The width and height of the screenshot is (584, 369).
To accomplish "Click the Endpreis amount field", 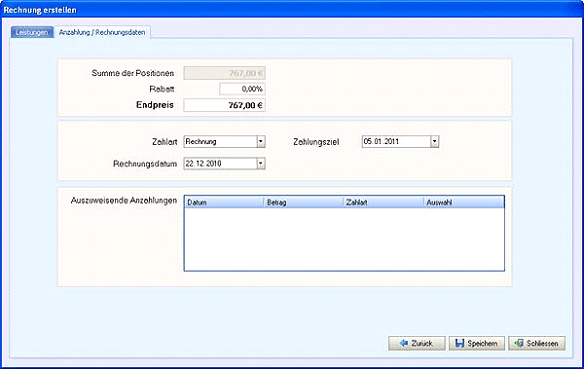I will pyautogui.click(x=224, y=105).
